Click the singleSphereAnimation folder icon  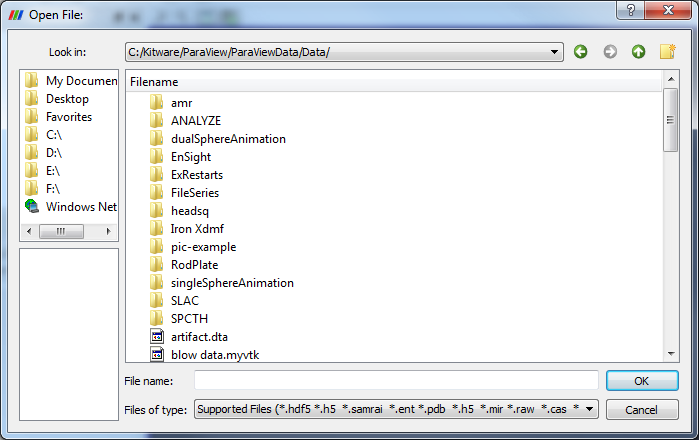tap(156, 283)
